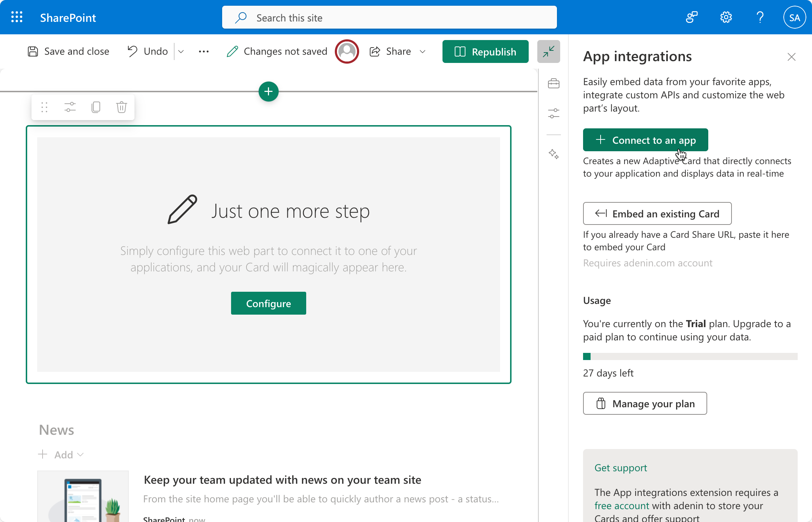Open web part edit properties icon
This screenshot has height=522, width=812.
click(70, 107)
